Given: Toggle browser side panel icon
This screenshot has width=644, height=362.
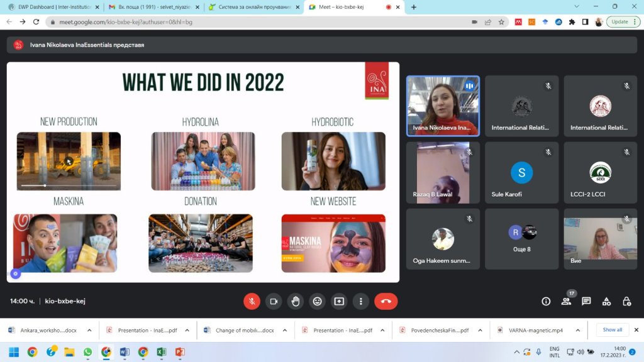Looking at the screenshot, I should pos(586,22).
